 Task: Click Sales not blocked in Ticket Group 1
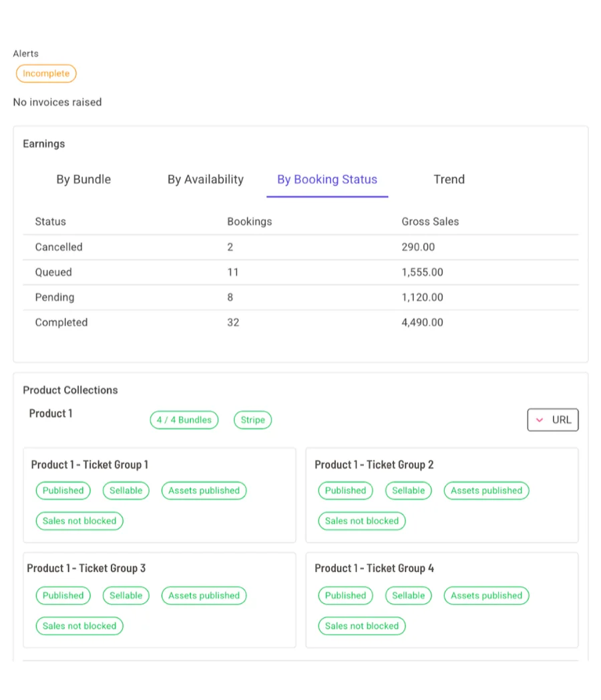click(x=79, y=521)
